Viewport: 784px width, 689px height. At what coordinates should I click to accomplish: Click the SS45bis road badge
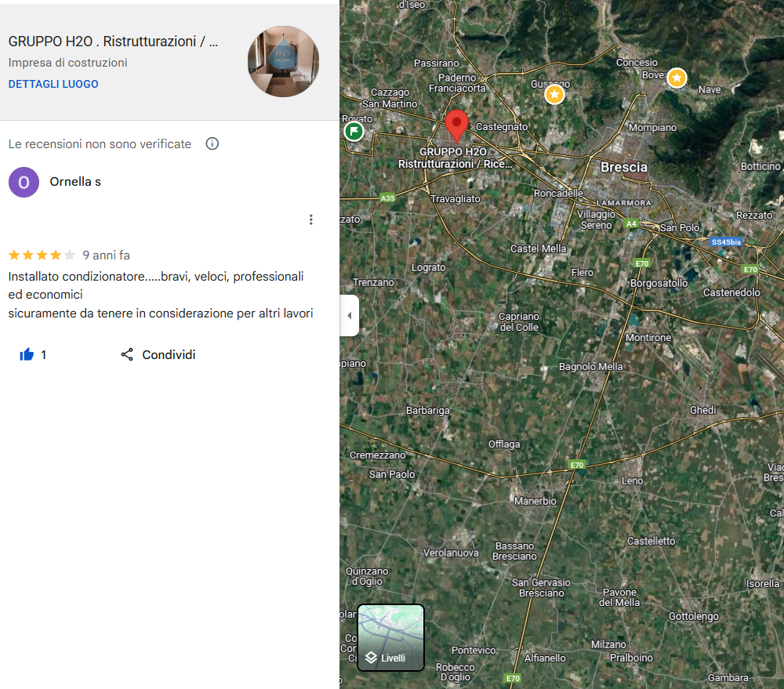[x=726, y=242]
